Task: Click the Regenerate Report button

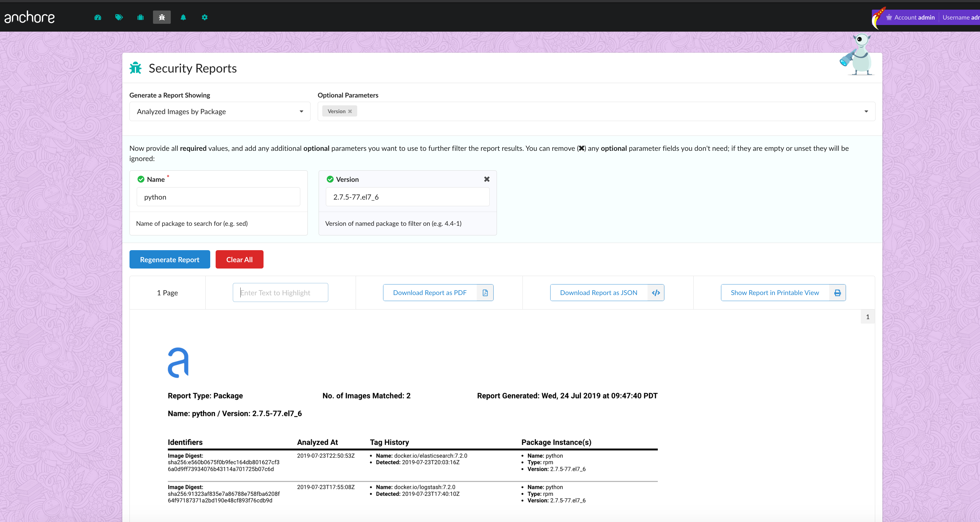Action: click(170, 259)
